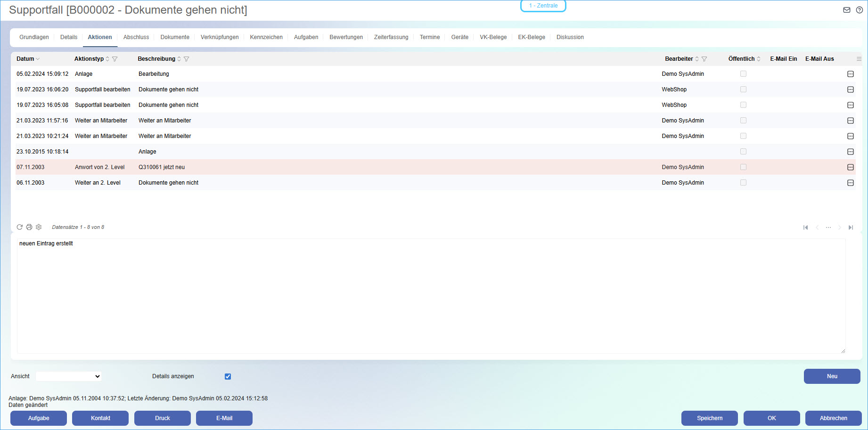Open the page ellipsis in pagination

(828, 227)
